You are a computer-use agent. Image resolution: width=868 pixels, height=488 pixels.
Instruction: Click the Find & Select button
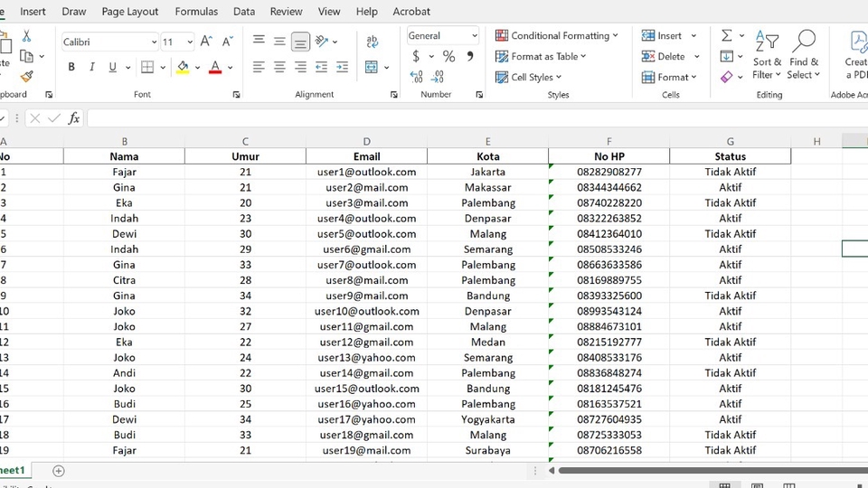click(x=803, y=54)
